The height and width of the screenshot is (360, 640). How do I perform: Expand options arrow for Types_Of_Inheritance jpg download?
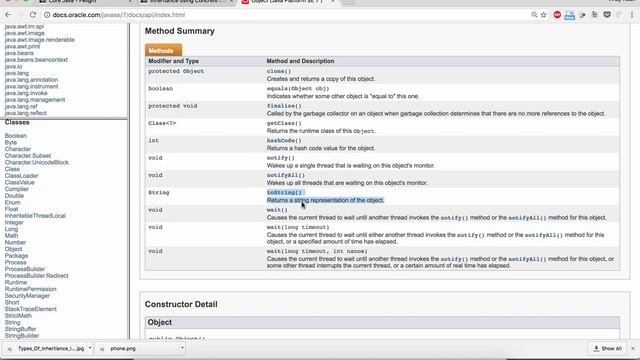tap(90, 348)
